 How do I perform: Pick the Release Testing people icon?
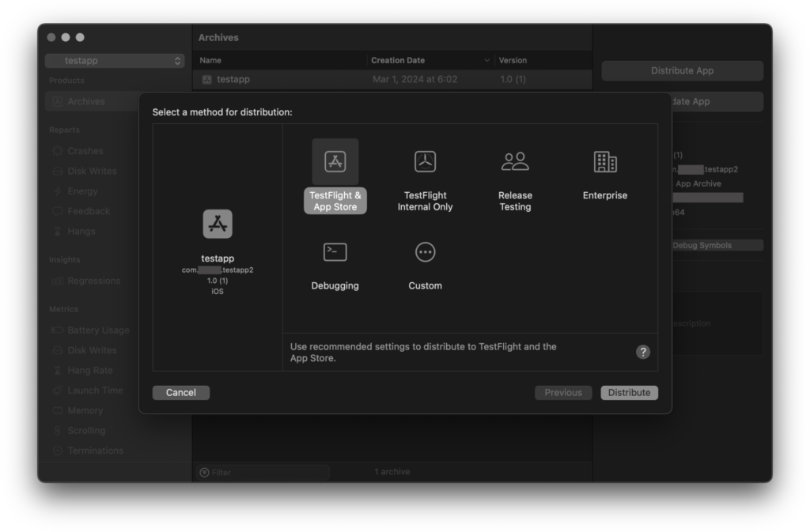tap(515, 161)
